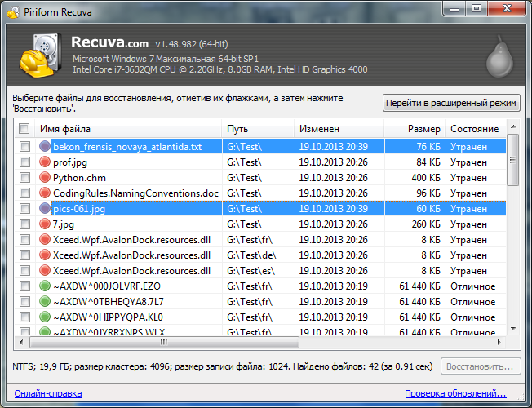The width and height of the screenshot is (532, 408).
Task: Toggle the select-all checkbox in the header row
Action: pyautogui.click(x=24, y=129)
